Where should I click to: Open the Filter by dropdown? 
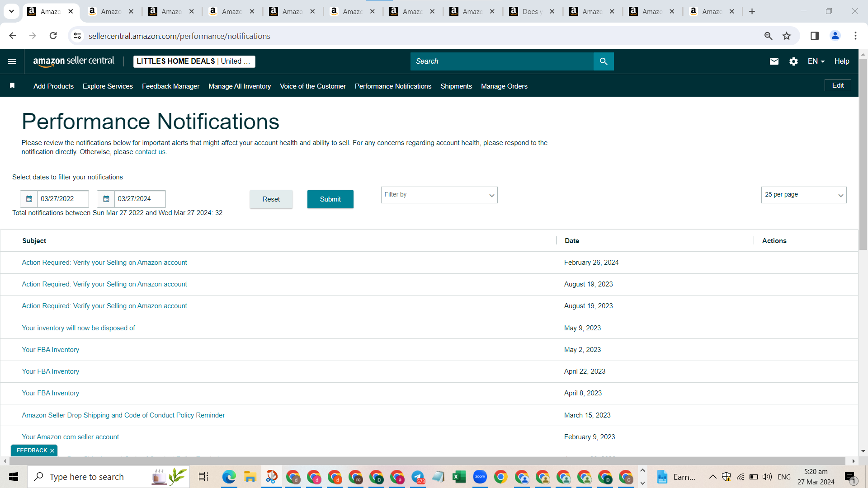tap(439, 195)
